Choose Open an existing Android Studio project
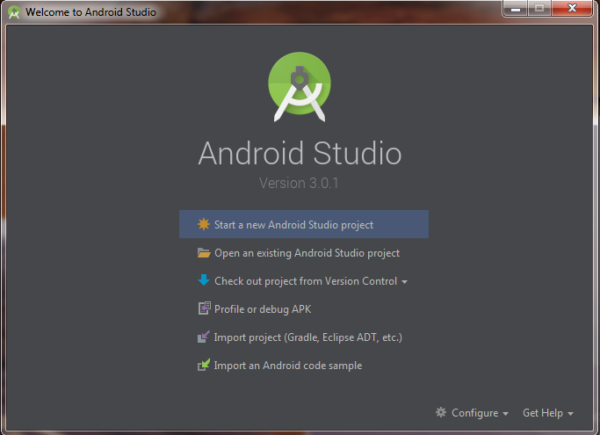Image resolution: width=600 pixels, height=435 pixels. 306,253
